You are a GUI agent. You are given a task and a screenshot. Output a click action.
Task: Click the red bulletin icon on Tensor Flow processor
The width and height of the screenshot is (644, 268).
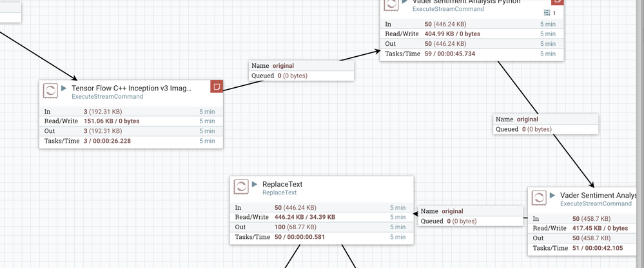[217, 87]
